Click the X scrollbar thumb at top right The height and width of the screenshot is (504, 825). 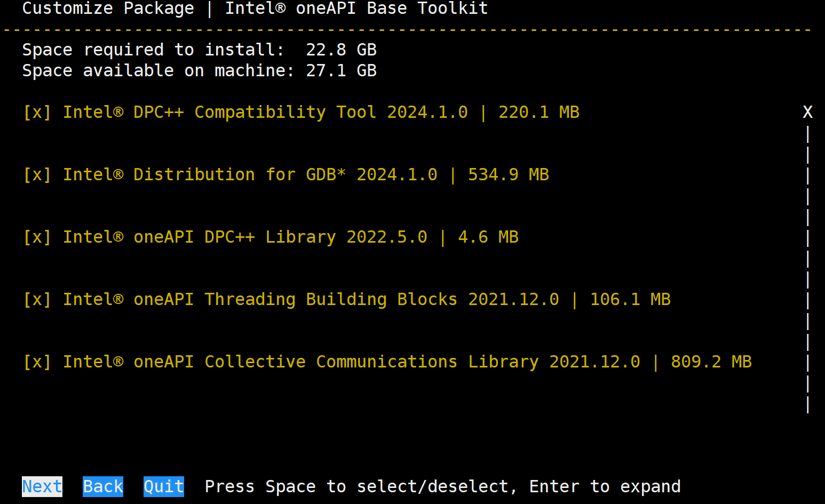click(808, 112)
